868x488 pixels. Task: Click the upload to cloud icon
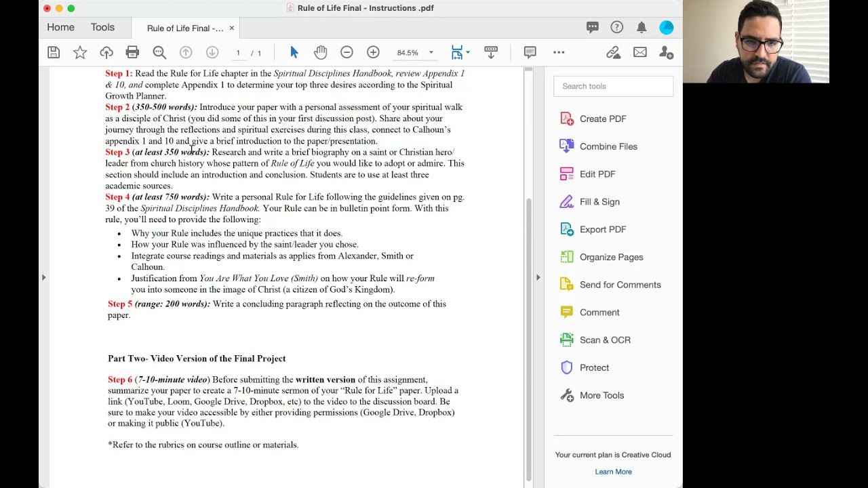[106, 52]
